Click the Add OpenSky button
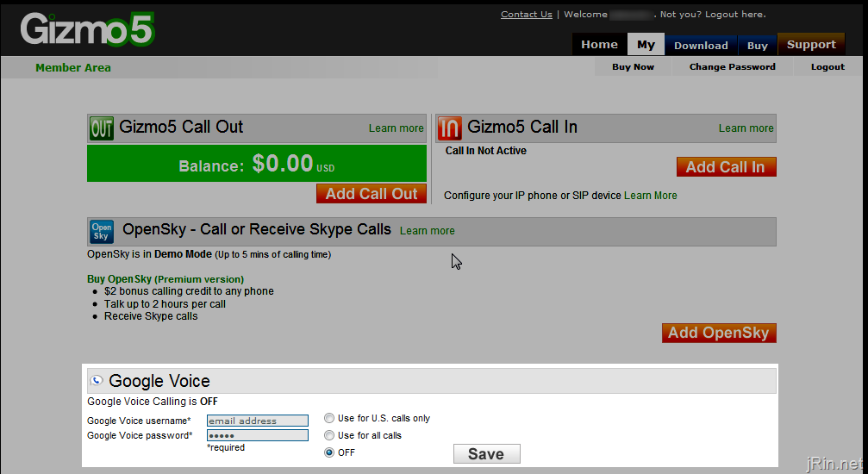868x474 pixels. 719,333
